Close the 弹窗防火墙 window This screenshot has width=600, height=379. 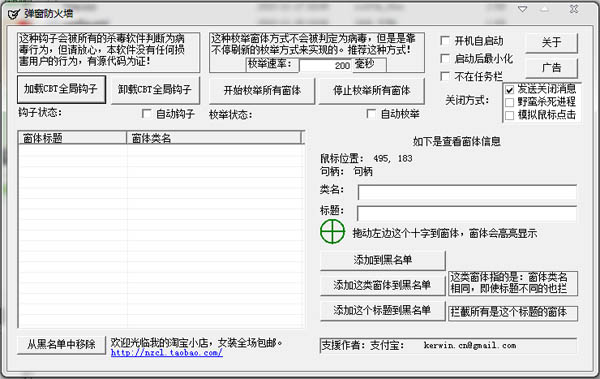click(574, 9)
